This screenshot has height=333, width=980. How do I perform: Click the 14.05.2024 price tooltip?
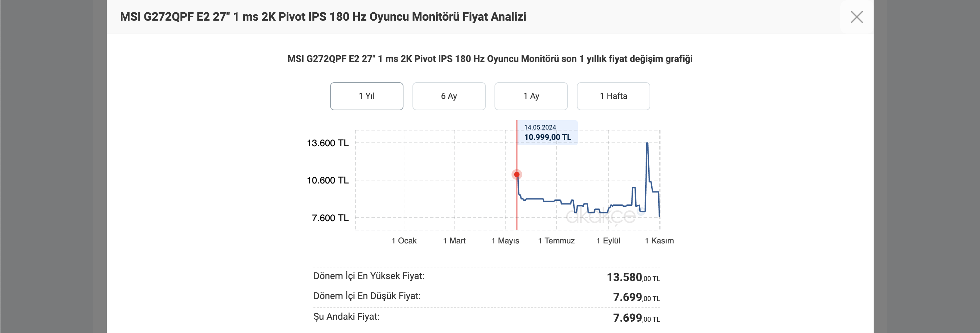[x=547, y=133]
